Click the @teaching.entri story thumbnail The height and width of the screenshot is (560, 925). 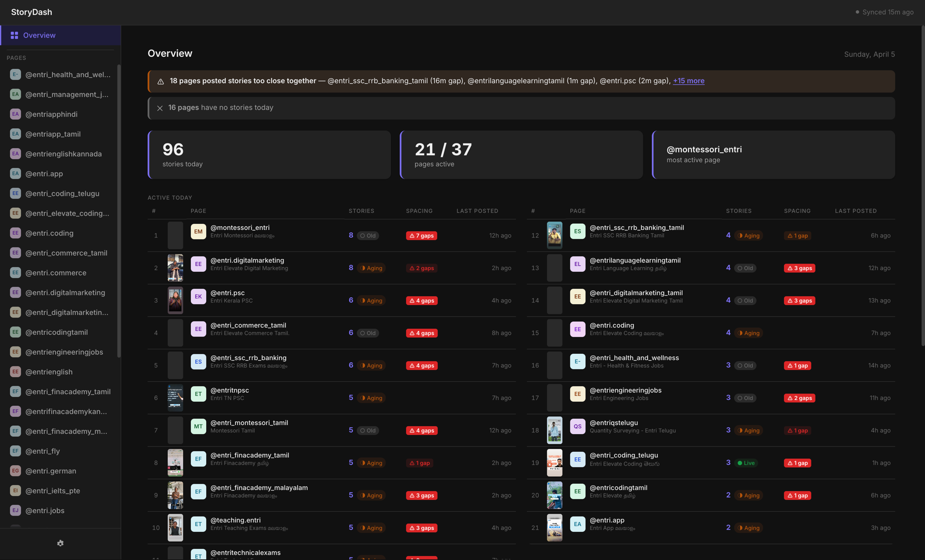click(x=175, y=527)
